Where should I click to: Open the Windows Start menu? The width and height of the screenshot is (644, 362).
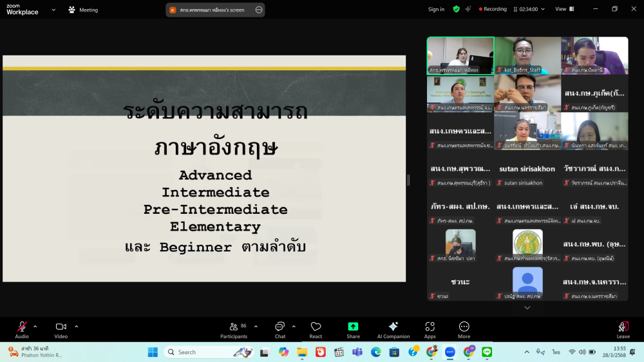[x=153, y=352]
